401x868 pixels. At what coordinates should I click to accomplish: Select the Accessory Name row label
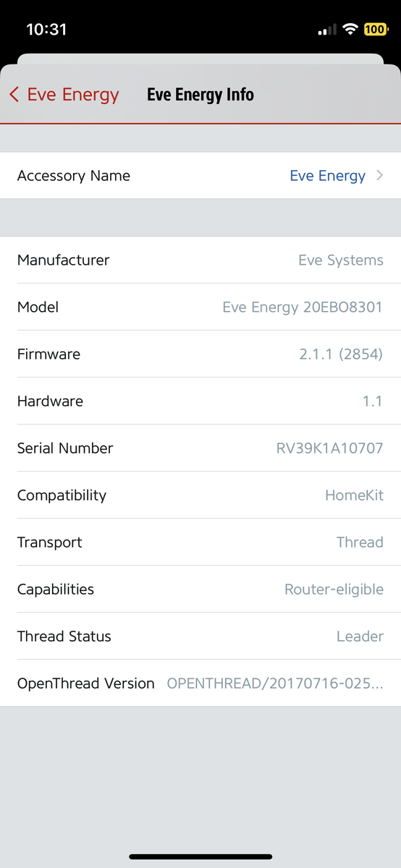point(74,176)
